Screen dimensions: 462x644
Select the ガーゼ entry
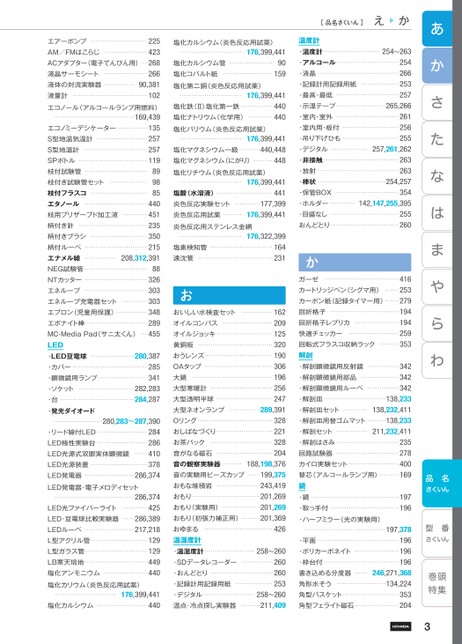(x=355, y=279)
